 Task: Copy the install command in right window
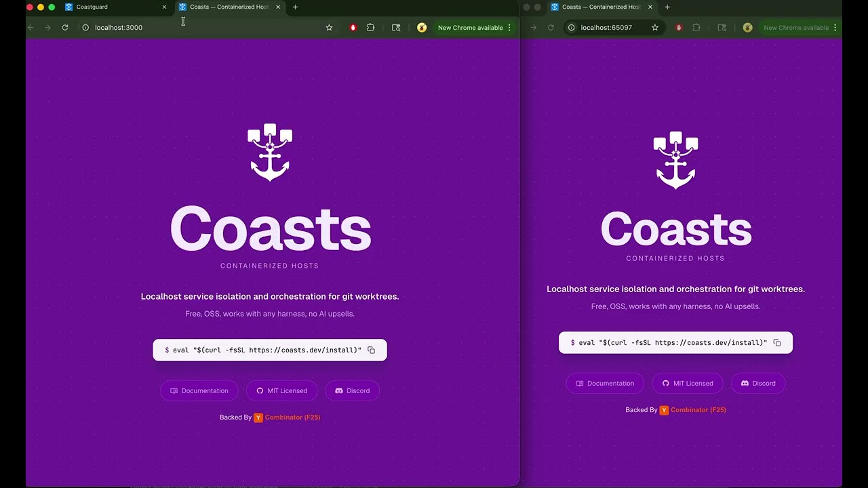[x=777, y=343]
